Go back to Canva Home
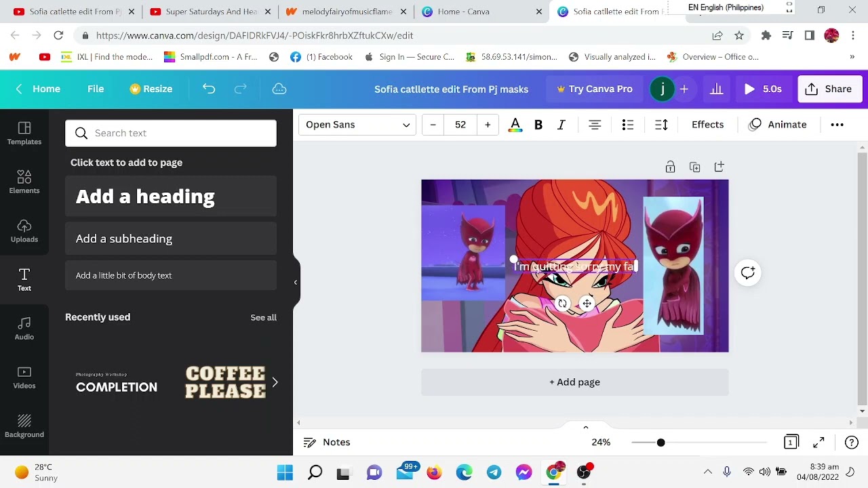Image resolution: width=868 pixels, height=488 pixels. pyautogui.click(x=39, y=89)
